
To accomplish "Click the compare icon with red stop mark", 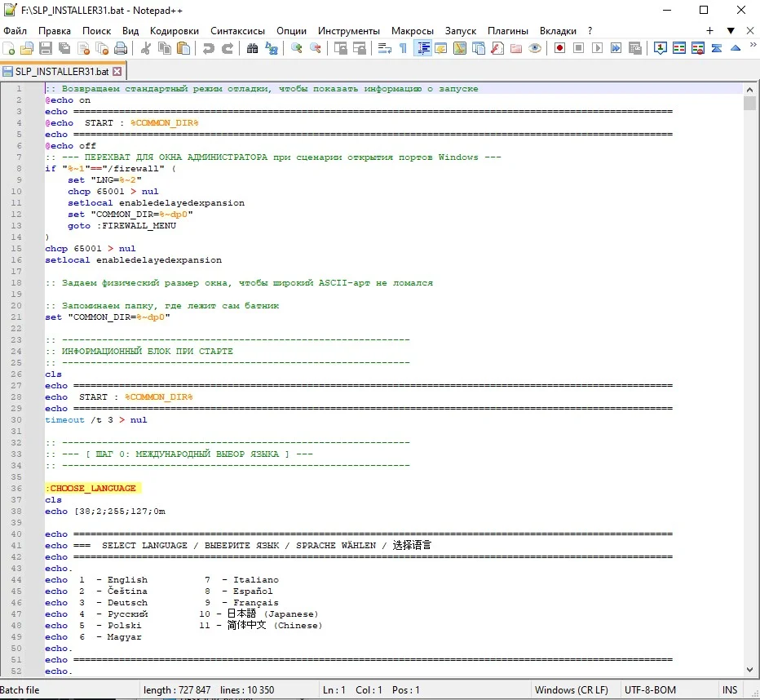I will click(698, 48).
